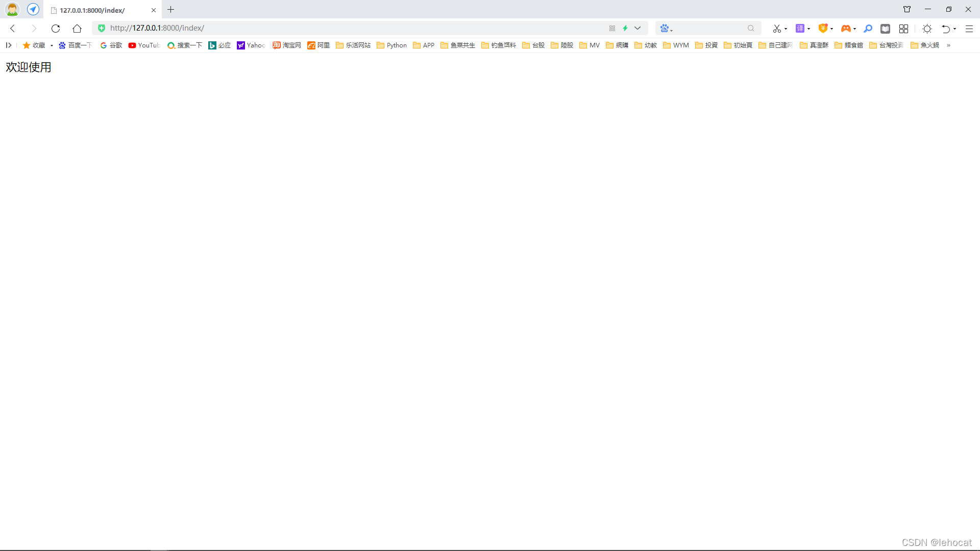Toggle the brightness night mode icon

pos(927,29)
